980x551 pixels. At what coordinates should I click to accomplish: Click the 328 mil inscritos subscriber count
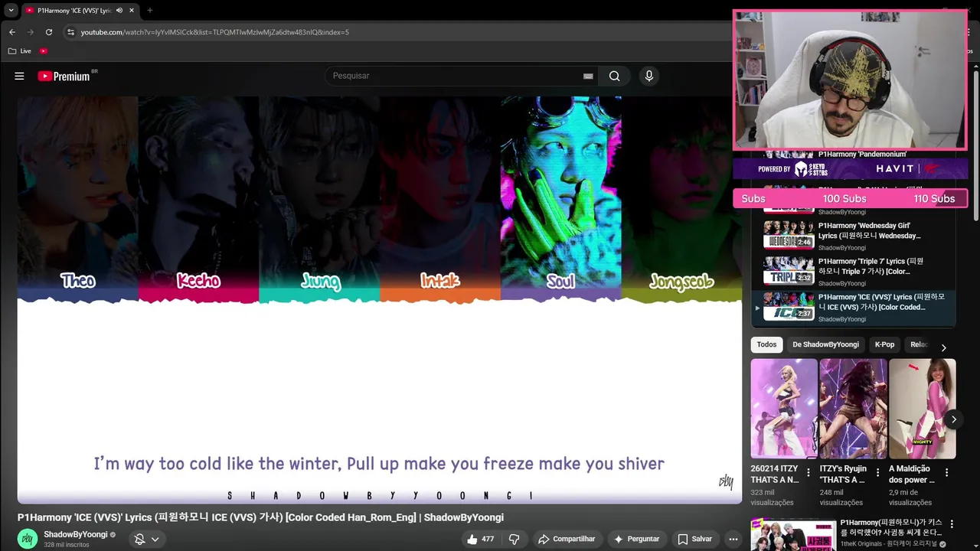tap(67, 545)
